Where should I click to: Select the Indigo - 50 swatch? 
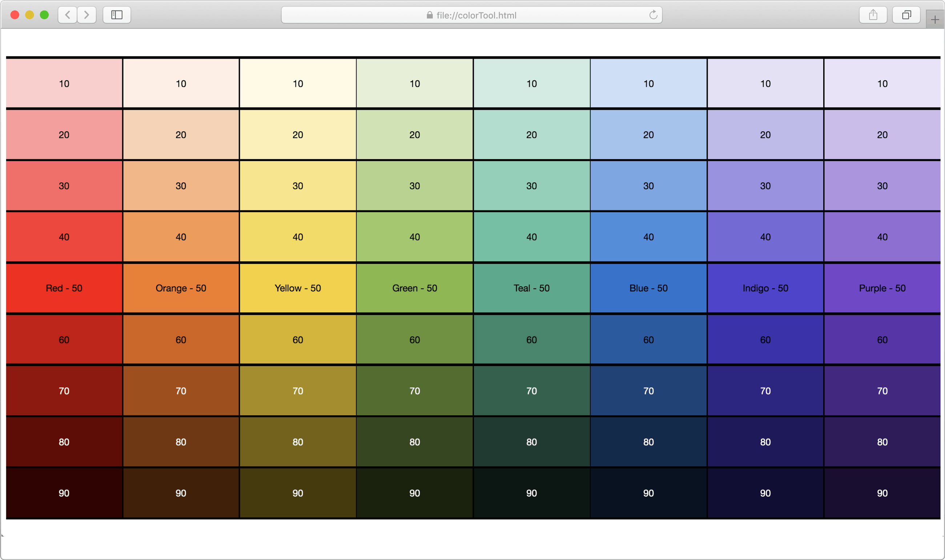pyautogui.click(x=765, y=288)
